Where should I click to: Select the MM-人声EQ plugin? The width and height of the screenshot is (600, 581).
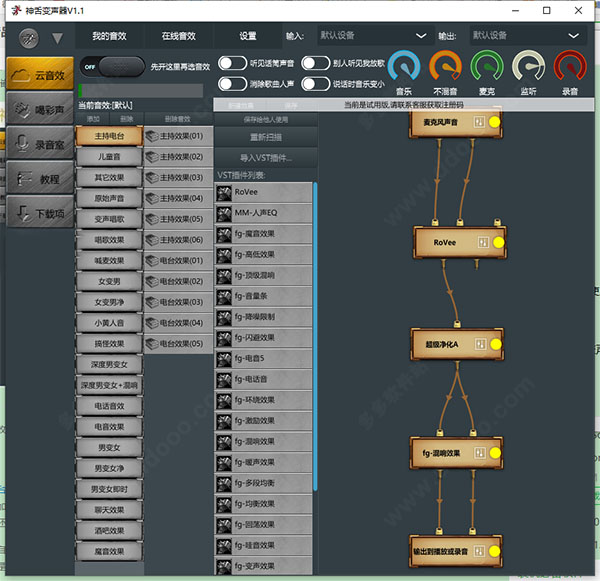[x=264, y=213]
